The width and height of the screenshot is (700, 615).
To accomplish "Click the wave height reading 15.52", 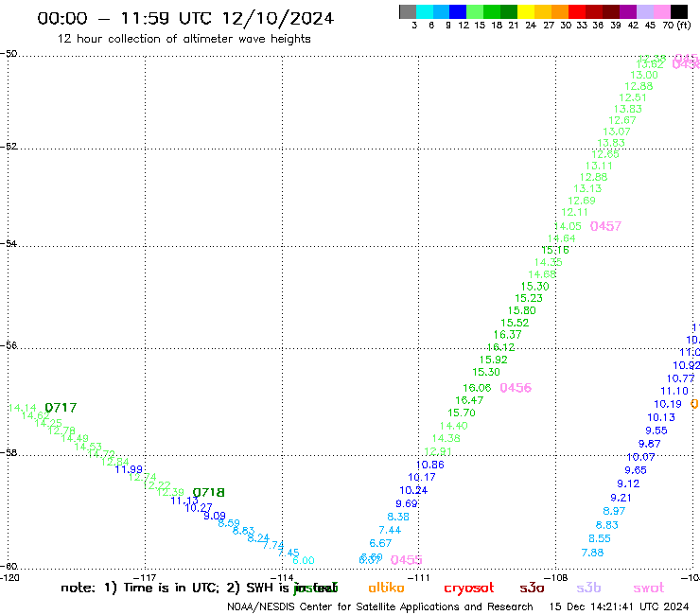I will point(515,323).
